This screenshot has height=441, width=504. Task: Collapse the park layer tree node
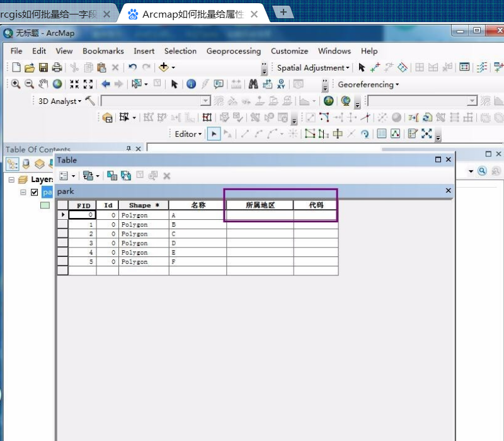[x=23, y=192]
